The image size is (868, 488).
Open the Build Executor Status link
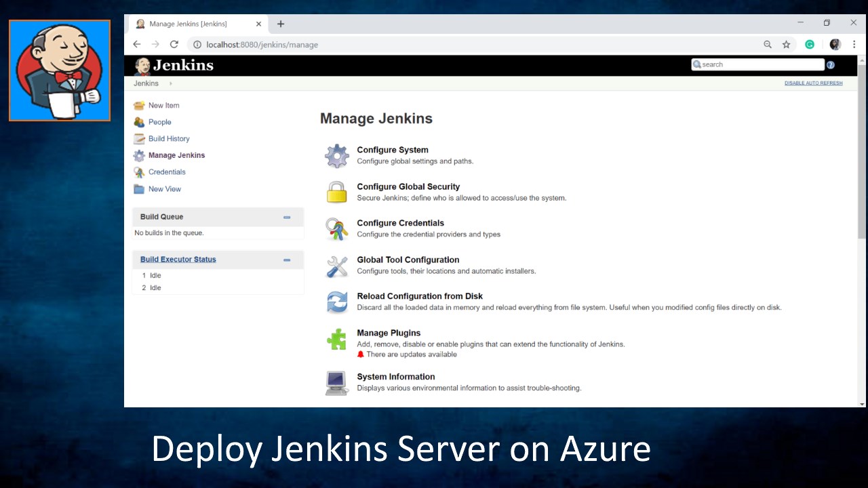(178, 260)
